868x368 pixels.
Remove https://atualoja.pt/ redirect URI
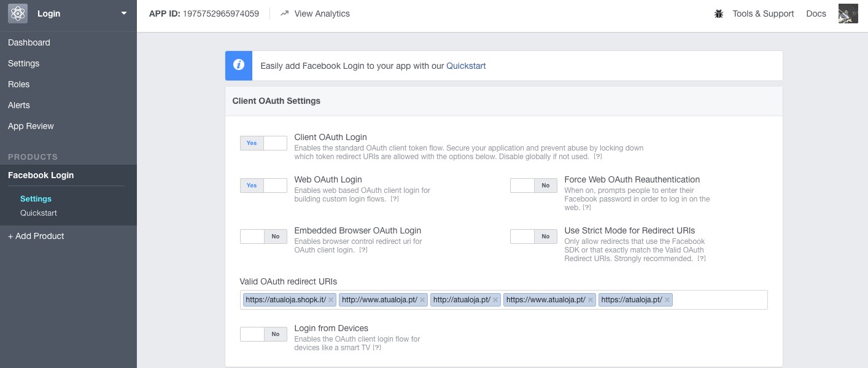point(667,300)
